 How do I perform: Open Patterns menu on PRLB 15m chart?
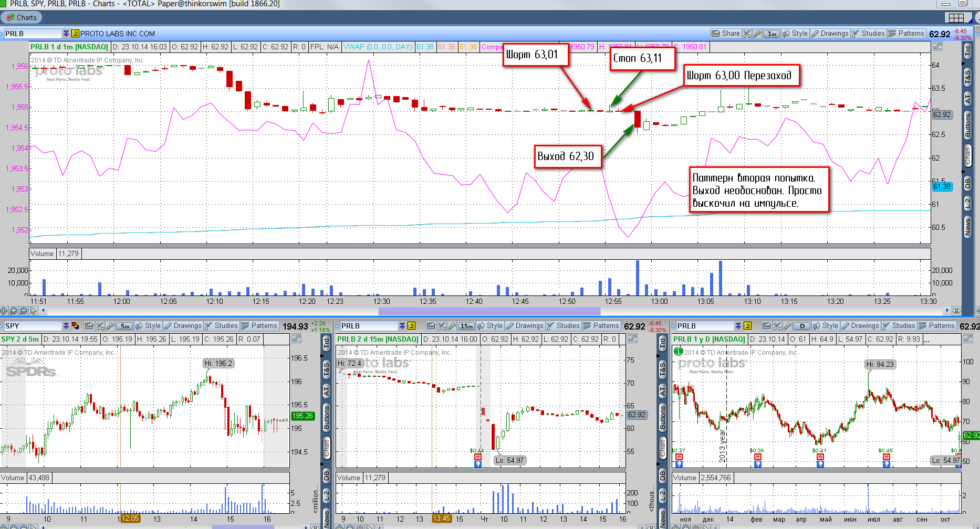point(601,326)
